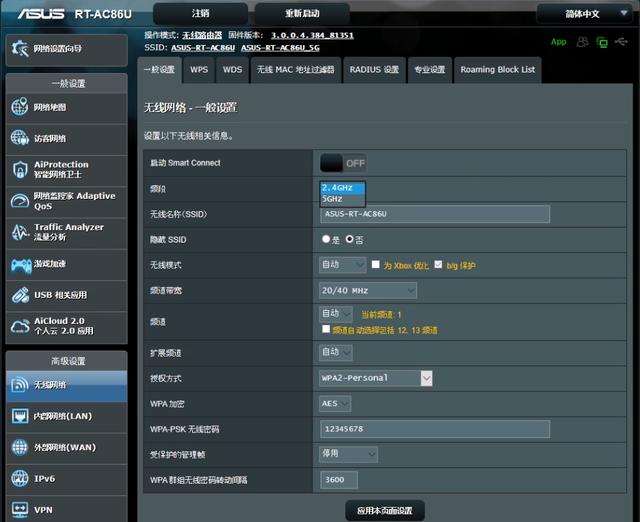Open the channel 自动 dropdown

(x=336, y=314)
